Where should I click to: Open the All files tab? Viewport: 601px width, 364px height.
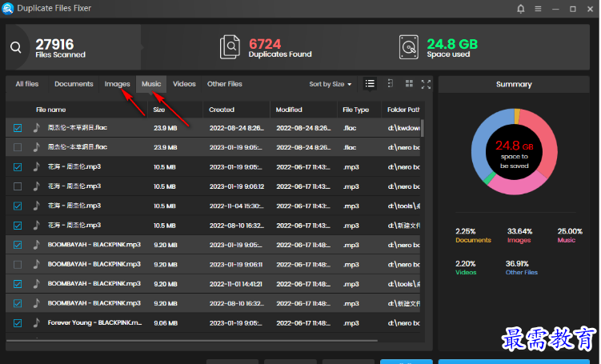(x=27, y=84)
